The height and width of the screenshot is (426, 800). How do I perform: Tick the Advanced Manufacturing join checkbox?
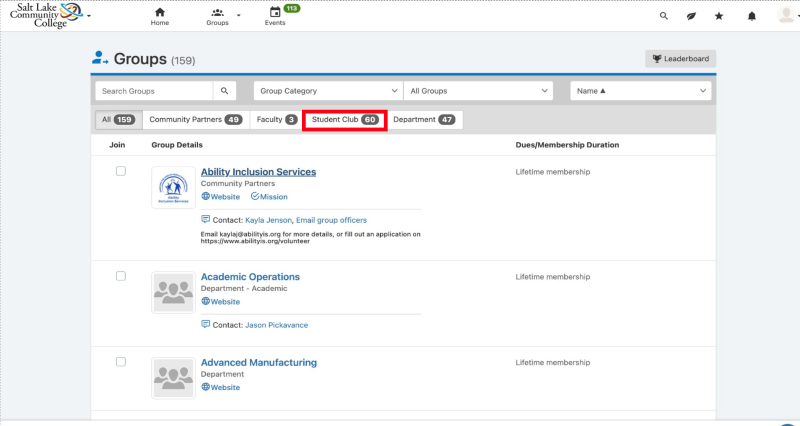pyautogui.click(x=121, y=361)
